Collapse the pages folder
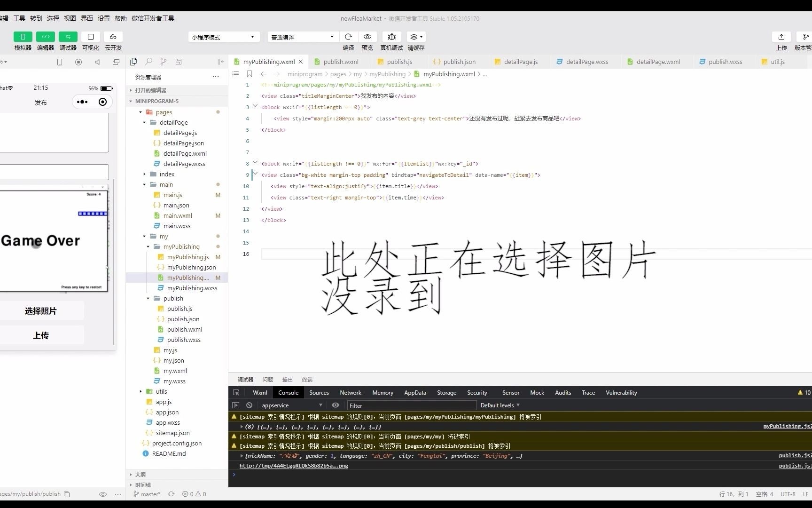 pyautogui.click(x=141, y=112)
